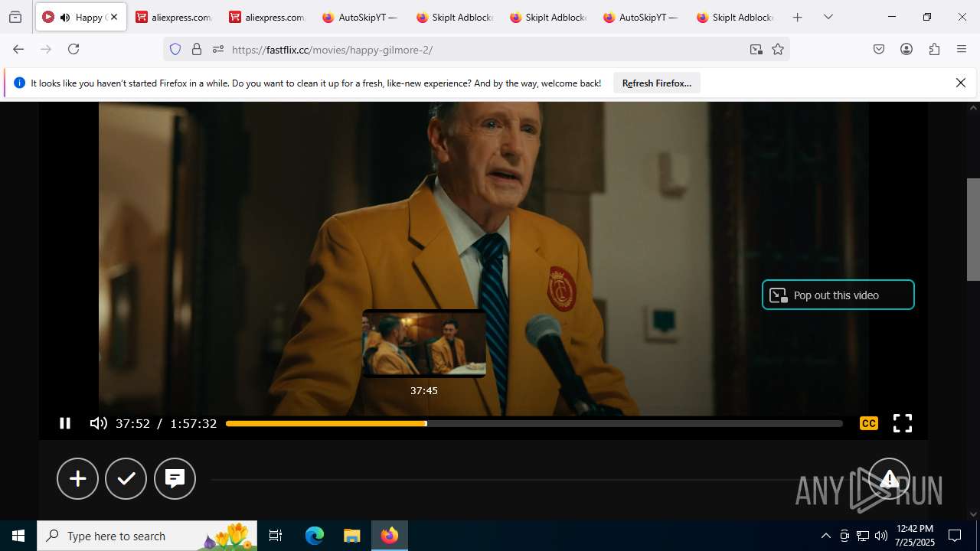Save to Pocket icon

879,49
